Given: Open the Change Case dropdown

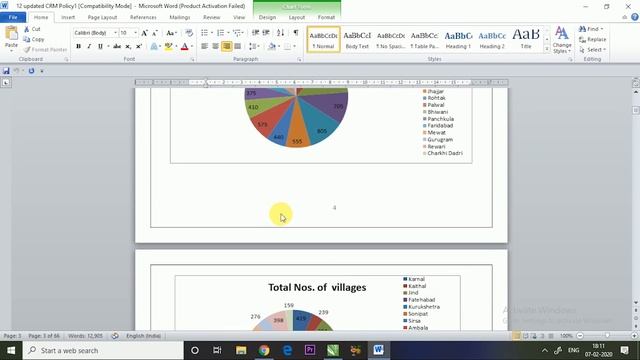Looking at the screenshot, I should [x=171, y=33].
